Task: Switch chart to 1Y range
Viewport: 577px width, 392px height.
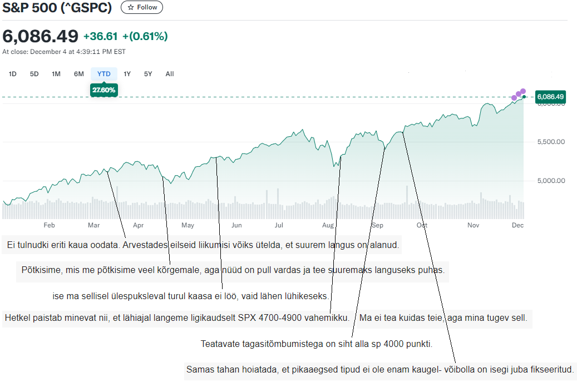Action: pyautogui.click(x=127, y=74)
